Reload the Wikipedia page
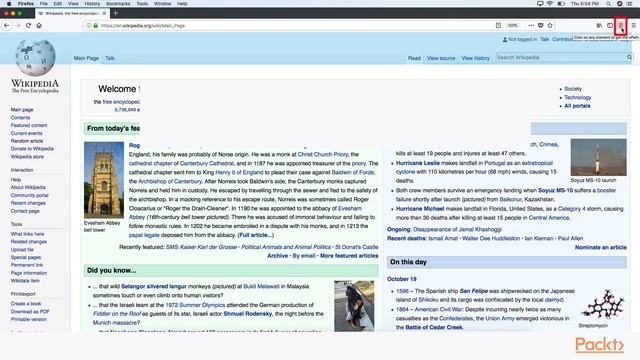This screenshot has width=640, height=360. click(x=28, y=25)
